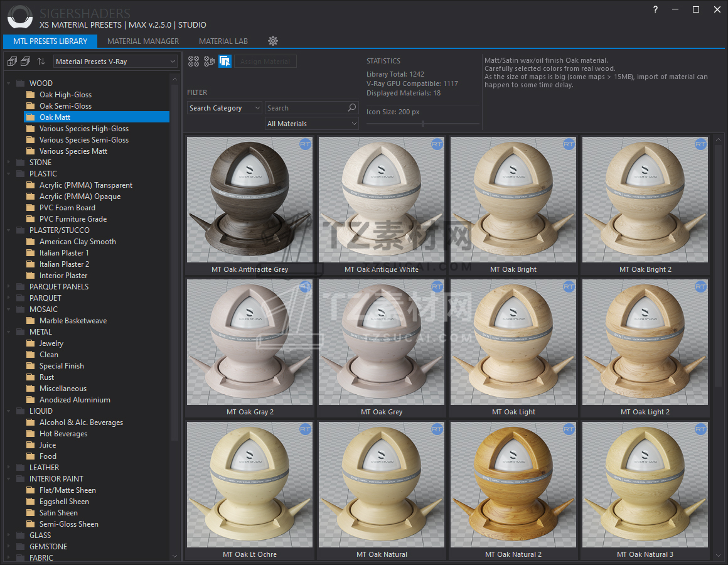Click in the Search input field
This screenshot has height=565, width=728.
pos(306,108)
